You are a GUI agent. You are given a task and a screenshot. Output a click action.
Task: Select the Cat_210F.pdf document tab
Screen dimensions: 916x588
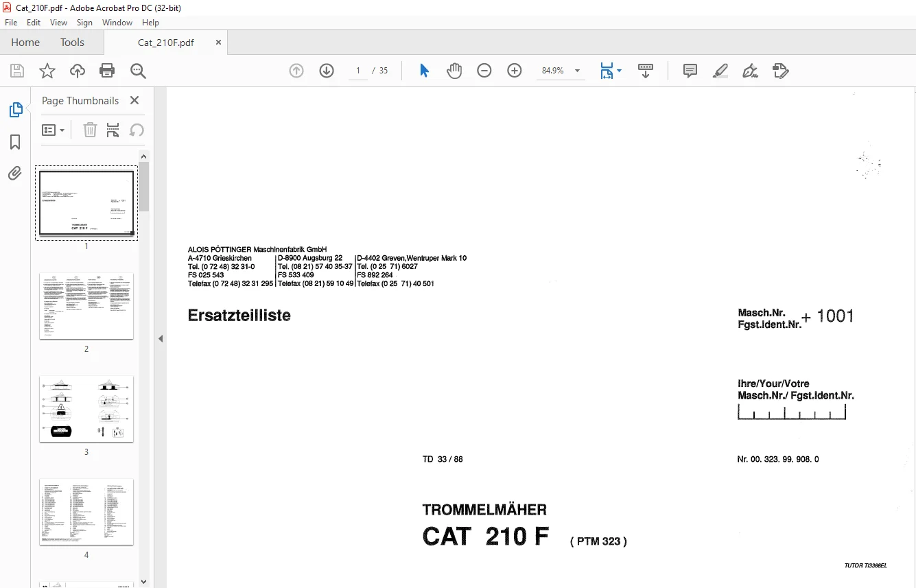[x=166, y=42]
